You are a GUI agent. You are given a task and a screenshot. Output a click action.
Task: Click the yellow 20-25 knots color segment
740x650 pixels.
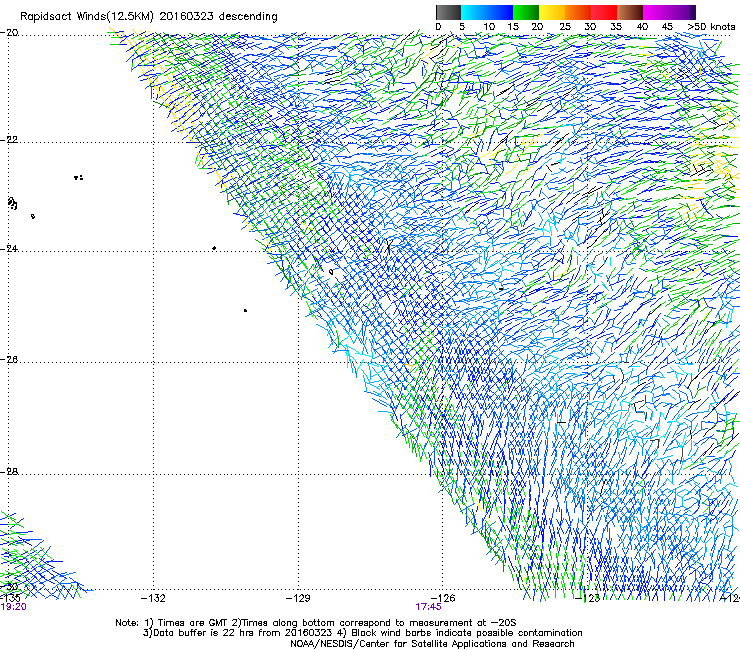(x=552, y=12)
